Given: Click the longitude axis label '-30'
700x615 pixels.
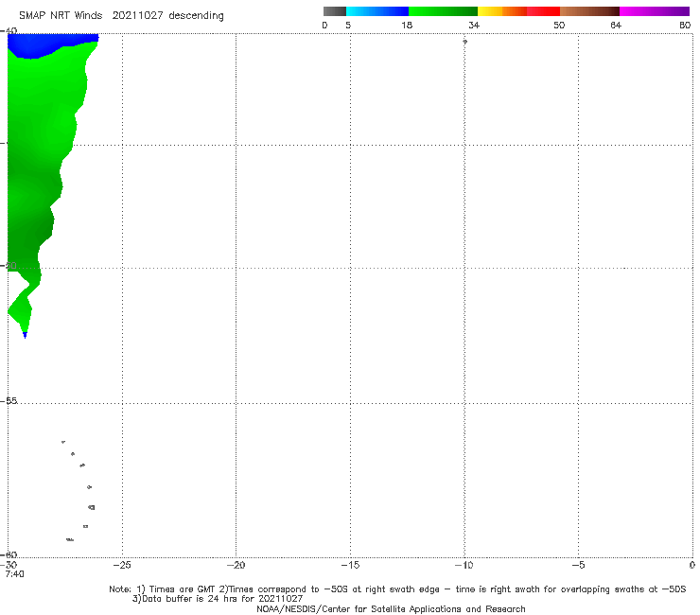Looking at the screenshot, I should click(9, 566).
